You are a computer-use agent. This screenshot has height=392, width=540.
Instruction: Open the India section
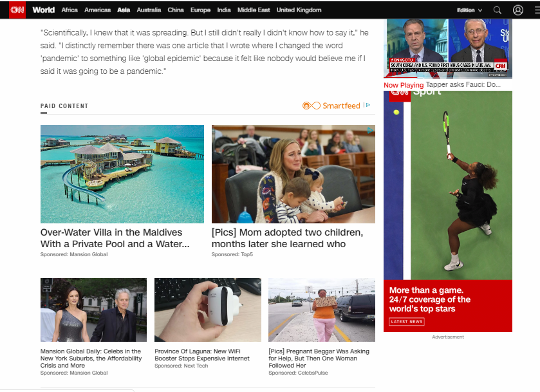point(224,10)
